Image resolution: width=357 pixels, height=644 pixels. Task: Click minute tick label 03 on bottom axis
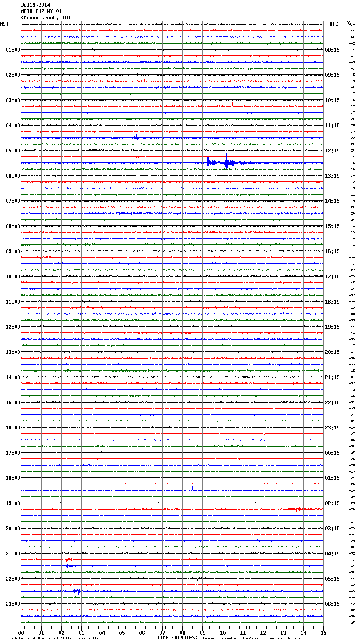81,633
